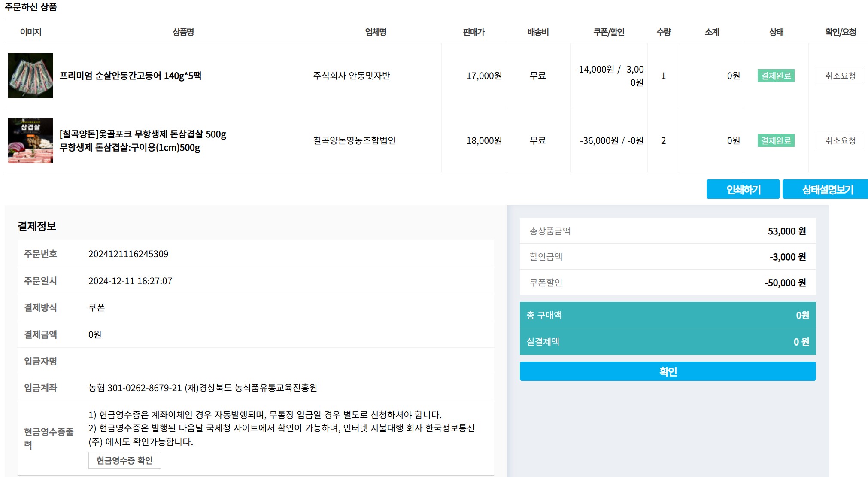Select the 쿠폰할인 -50,000원 row
The image size is (868, 477).
coord(667,282)
